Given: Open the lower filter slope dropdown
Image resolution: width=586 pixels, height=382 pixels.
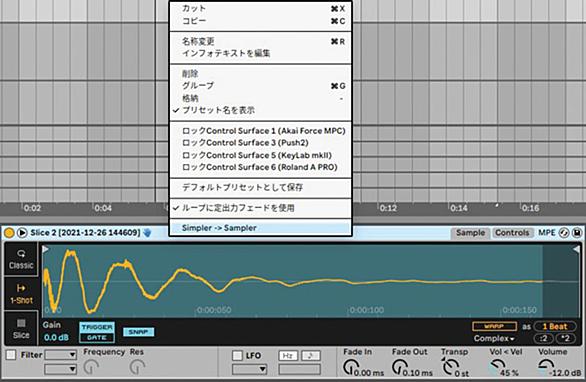Looking at the screenshot, I should tap(60, 370).
